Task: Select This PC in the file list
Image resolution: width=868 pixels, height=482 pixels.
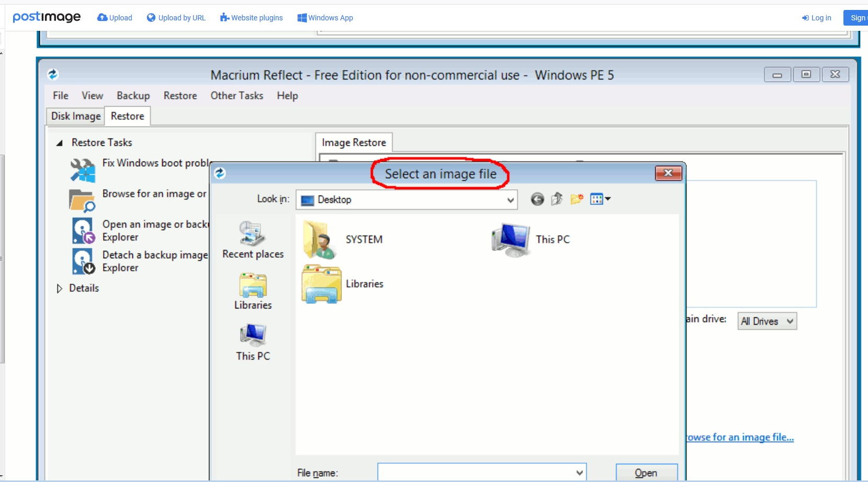Action: (531, 239)
